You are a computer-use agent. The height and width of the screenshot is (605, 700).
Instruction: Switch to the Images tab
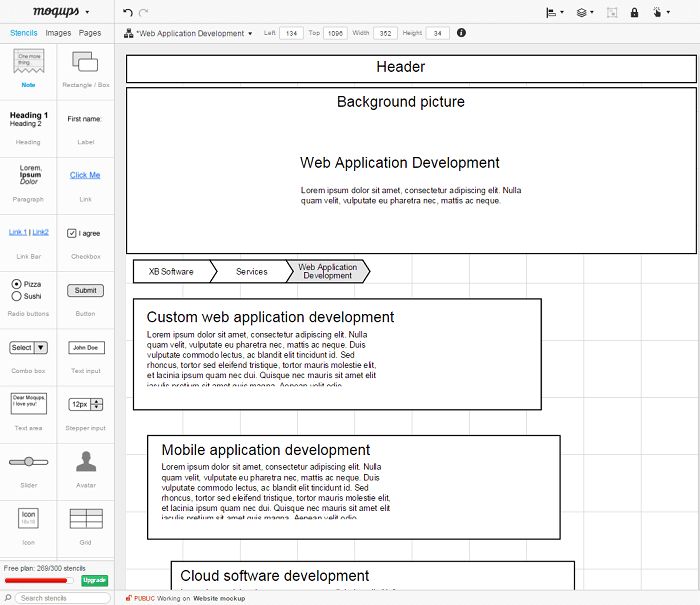pos(58,33)
